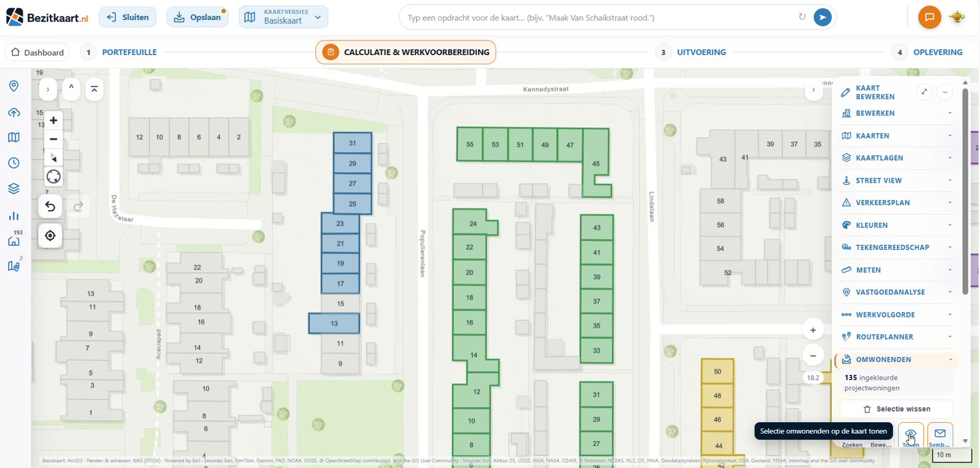The height and width of the screenshot is (468, 980).
Task: Zoom out with the left map minus button
Action: (53, 139)
